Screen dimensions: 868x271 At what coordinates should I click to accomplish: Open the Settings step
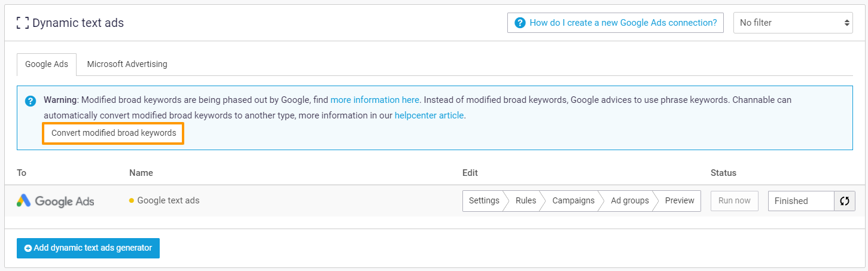coord(483,201)
